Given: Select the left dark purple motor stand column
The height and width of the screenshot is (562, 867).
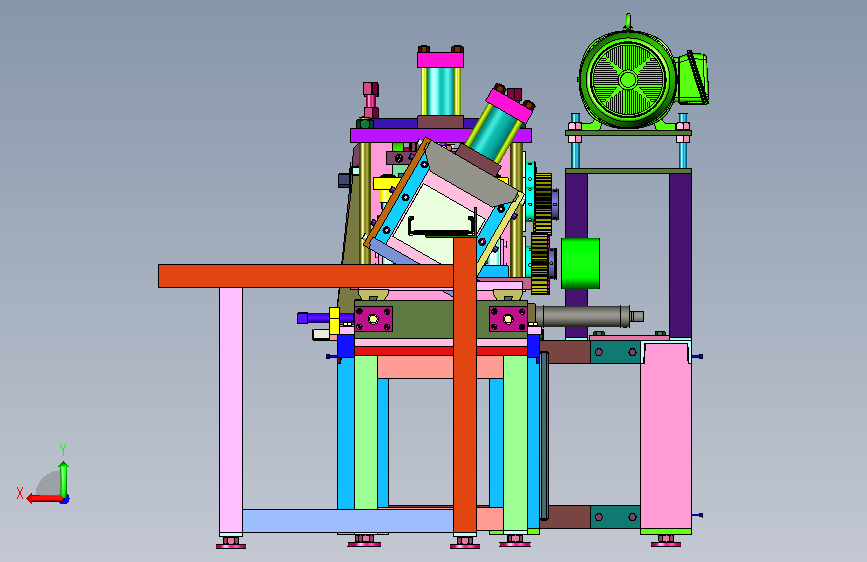Looking at the screenshot, I should coord(577,206).
